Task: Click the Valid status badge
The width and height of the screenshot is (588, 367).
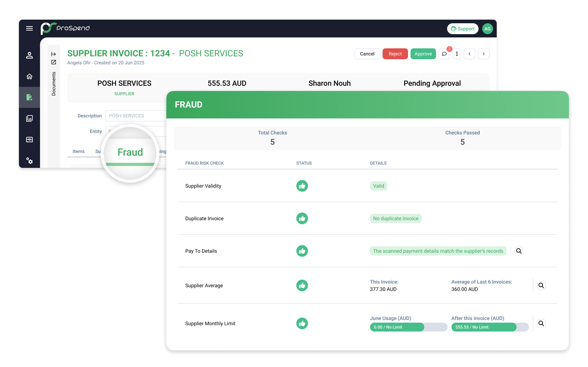Action: [x=379, y=186]
